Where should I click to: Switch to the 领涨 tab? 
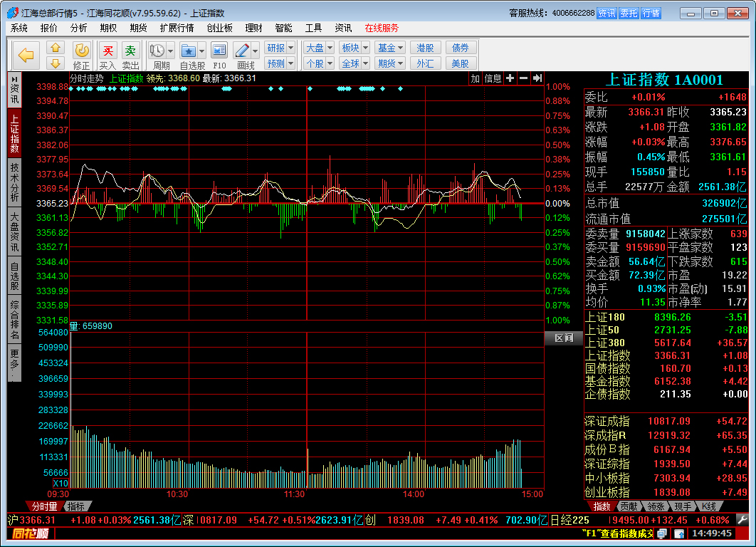[656, 506]
